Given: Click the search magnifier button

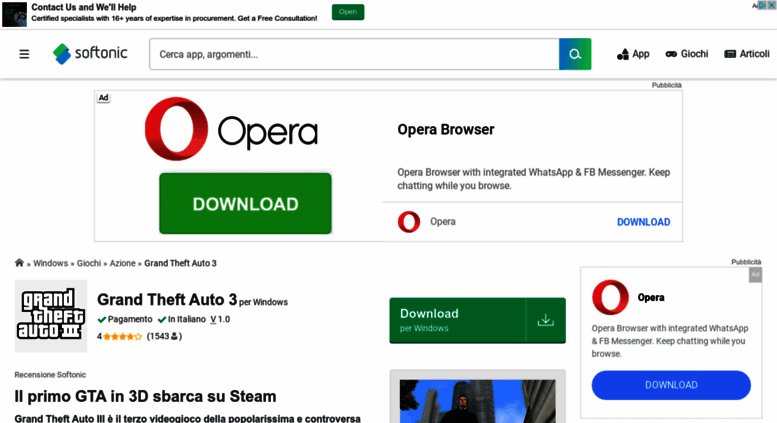Looking at the screenshot, I should [x=575, y=54].
